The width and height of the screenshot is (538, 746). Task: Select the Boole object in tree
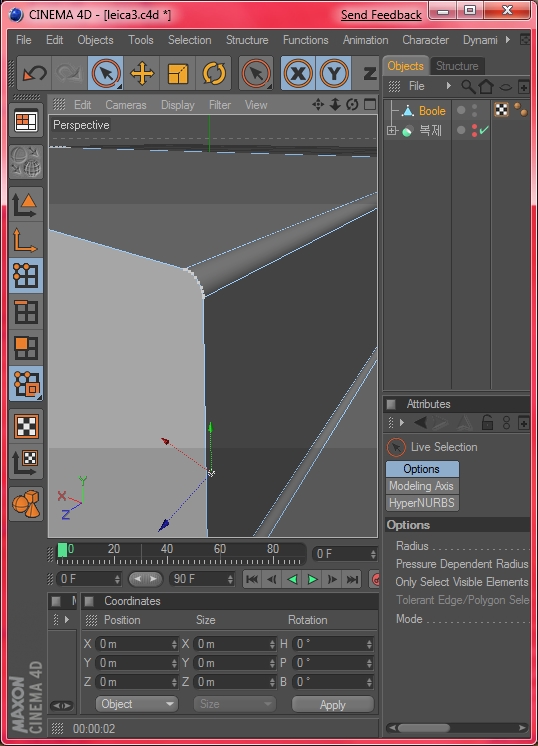point(431,111)
